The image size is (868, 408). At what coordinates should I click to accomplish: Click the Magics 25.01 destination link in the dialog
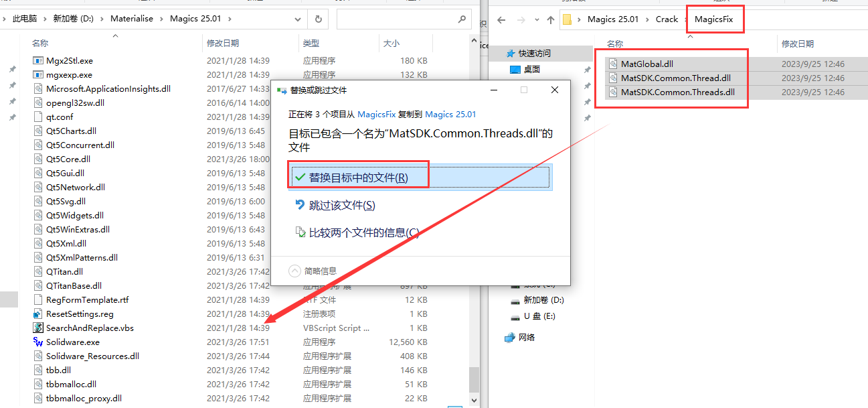[x=450, y=115]
